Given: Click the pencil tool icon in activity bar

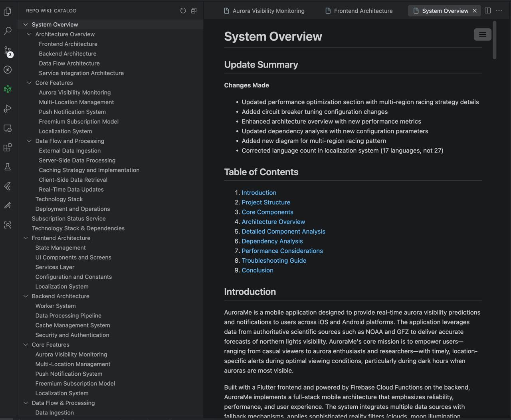Looking at the screenshot, I should tap(8, 206).
